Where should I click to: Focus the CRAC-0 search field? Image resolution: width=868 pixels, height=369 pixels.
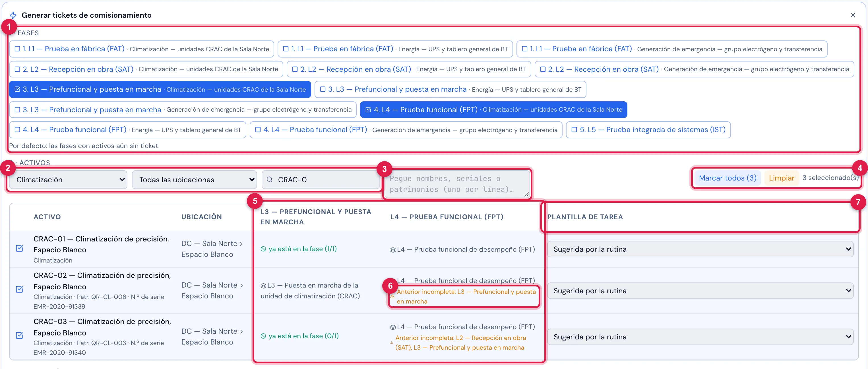[321, 179]
